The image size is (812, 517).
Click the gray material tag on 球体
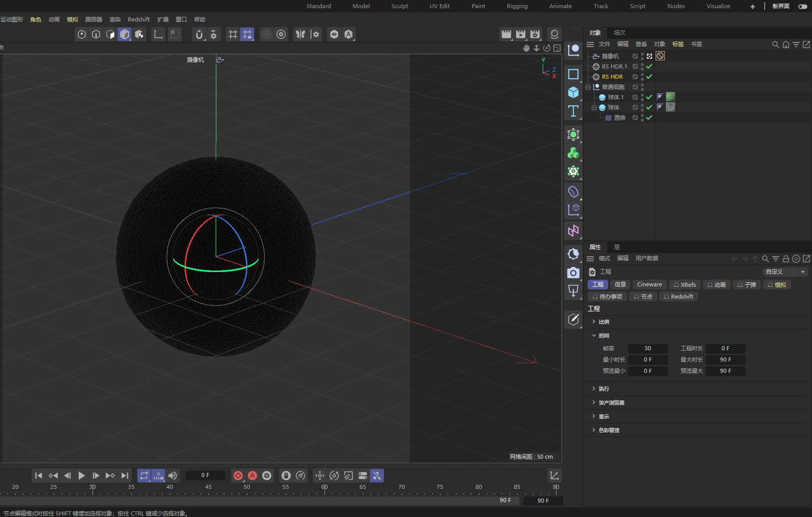pos(670,107)
